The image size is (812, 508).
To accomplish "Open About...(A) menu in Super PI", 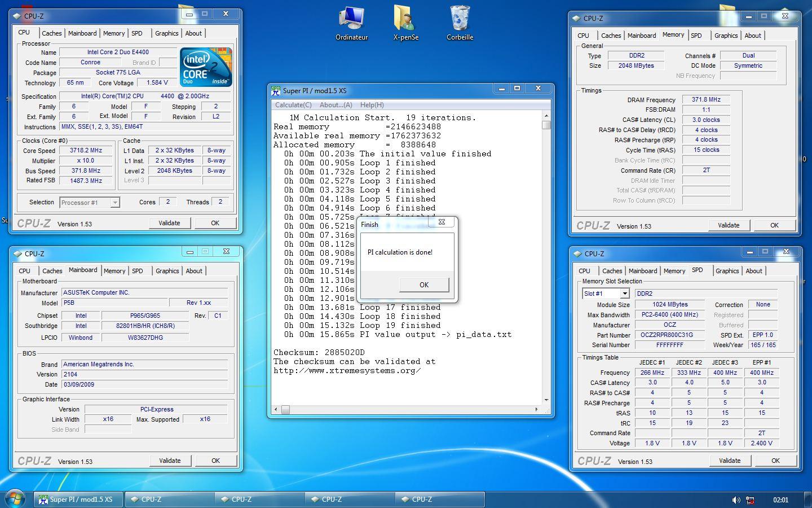I will tap(336, 105).
